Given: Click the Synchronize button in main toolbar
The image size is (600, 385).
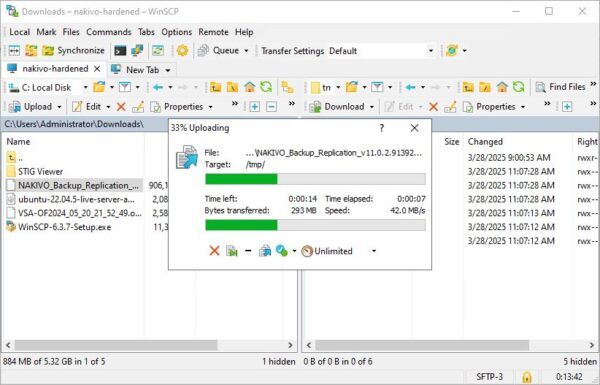Looking at the screenshot, I should pyautogui.click(x=73, y=51).
